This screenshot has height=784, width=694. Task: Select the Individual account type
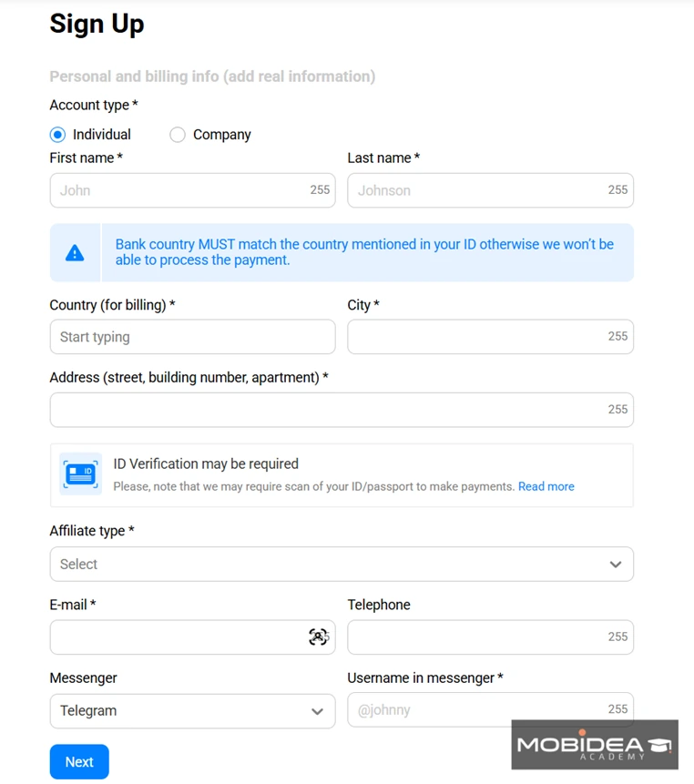(57, 135)
